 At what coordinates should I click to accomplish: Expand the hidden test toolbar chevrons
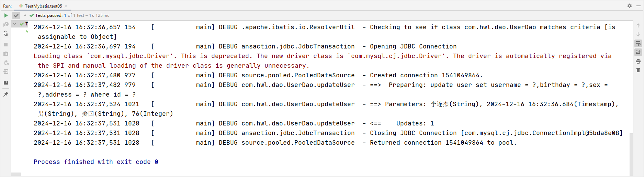click(25, 15)
